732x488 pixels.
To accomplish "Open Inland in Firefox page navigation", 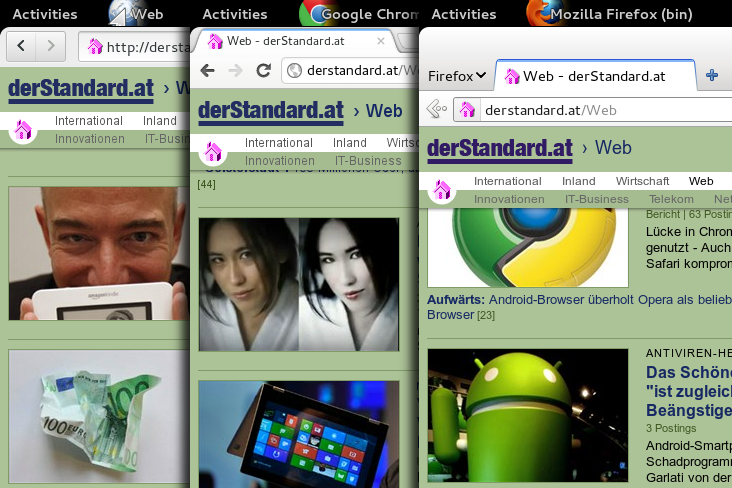I will [578, 181].
